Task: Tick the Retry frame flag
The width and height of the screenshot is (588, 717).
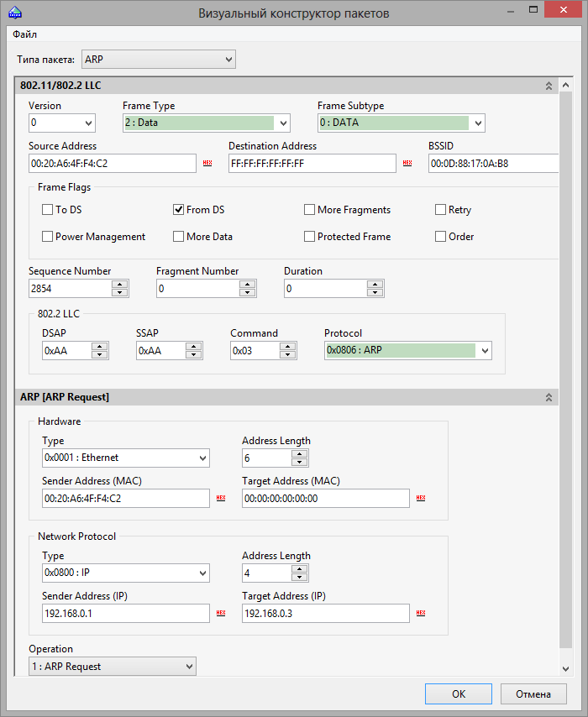Action: [x=440, y=209]
